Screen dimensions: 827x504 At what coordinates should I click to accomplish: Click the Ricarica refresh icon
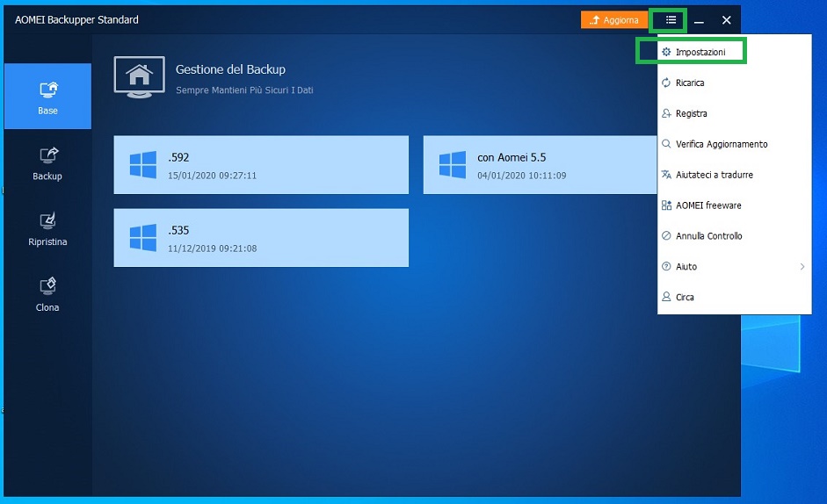point(666,83)
